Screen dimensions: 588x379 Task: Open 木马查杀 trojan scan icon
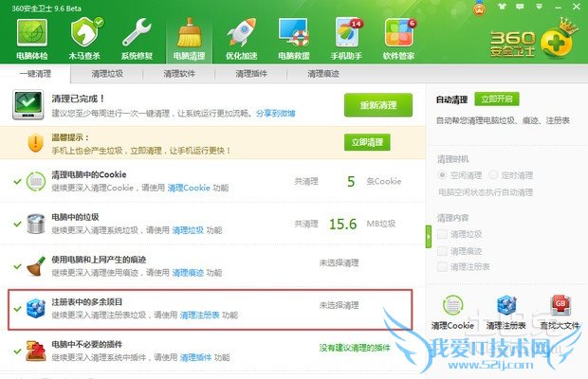85,33
